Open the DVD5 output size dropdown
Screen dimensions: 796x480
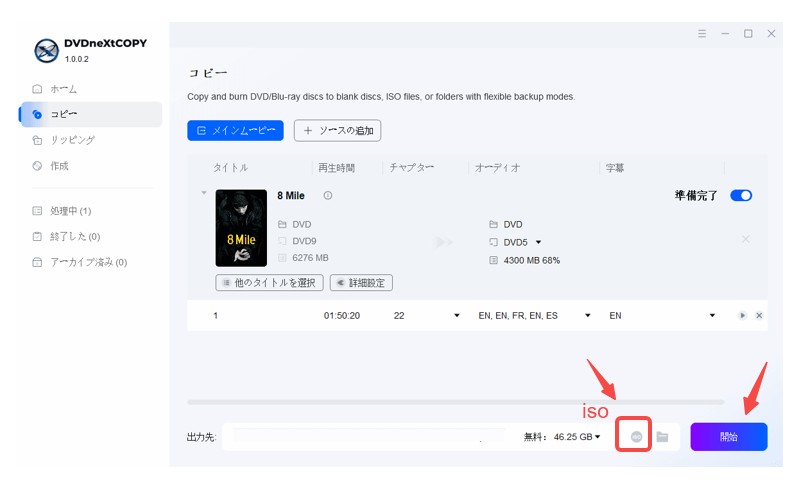(539, 242)
